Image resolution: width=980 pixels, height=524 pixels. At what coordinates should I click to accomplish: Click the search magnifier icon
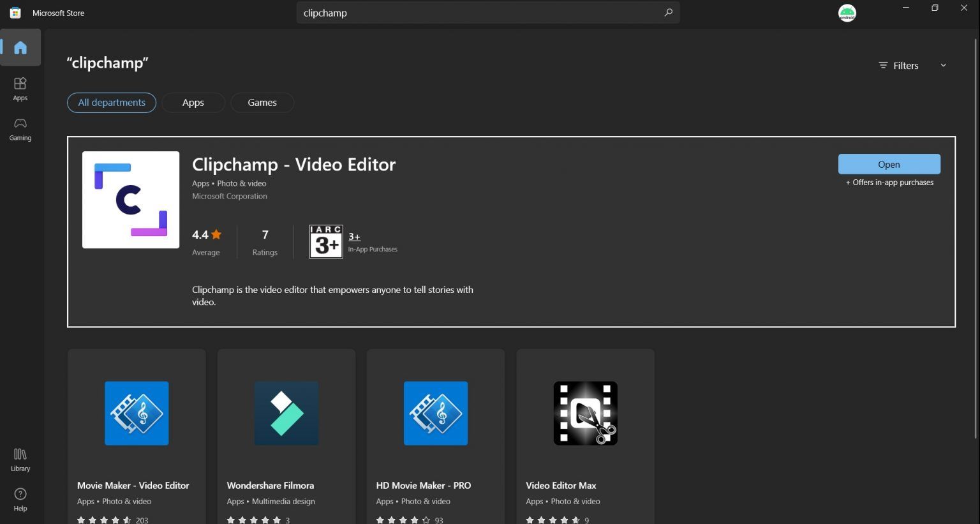point(668,12)
